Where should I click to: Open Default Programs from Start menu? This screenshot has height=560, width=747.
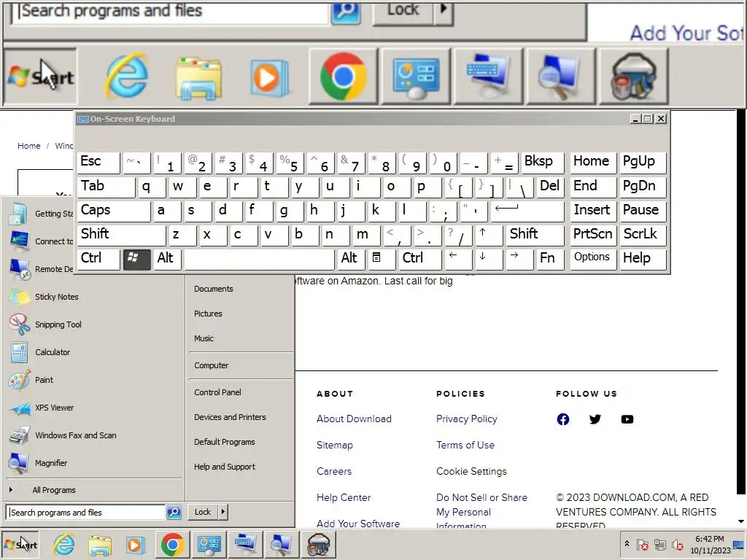[x=225, y=442]
